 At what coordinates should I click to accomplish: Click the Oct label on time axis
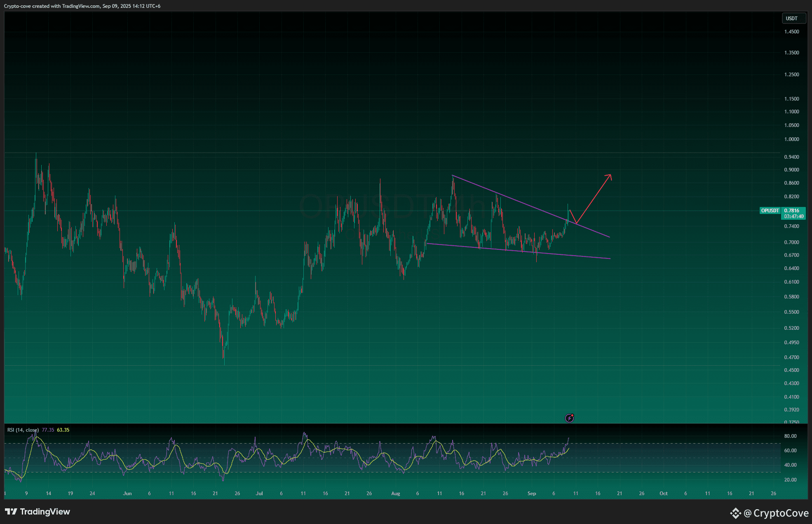pyautogui.click(x=664, y=493)
